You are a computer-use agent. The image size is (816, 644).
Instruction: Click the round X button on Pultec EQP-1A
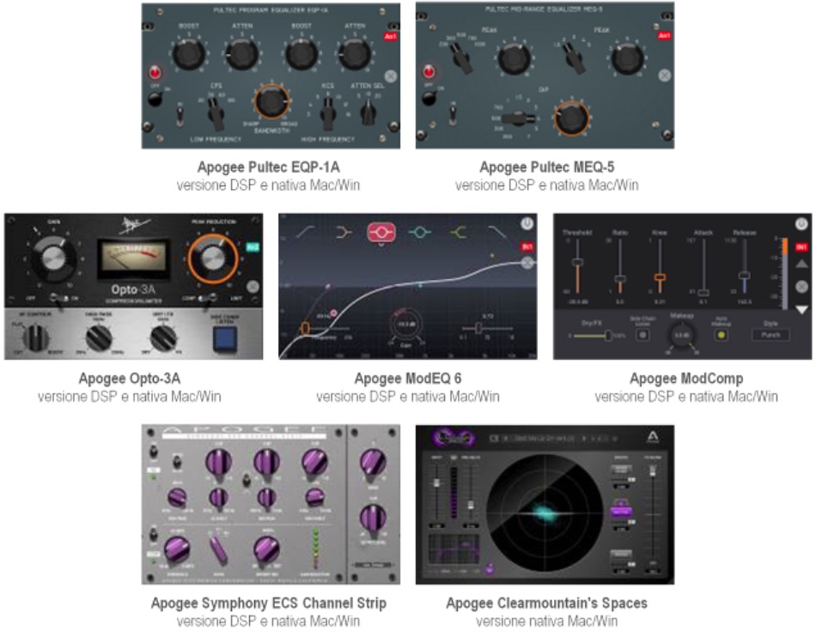[390, 76]
